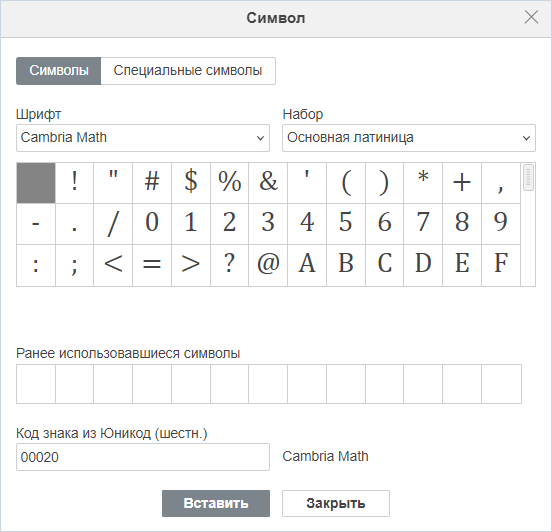Open the Шрифт font dropdown
The image size is (552, 532).
pyautogui.click(x=143, y=138)
